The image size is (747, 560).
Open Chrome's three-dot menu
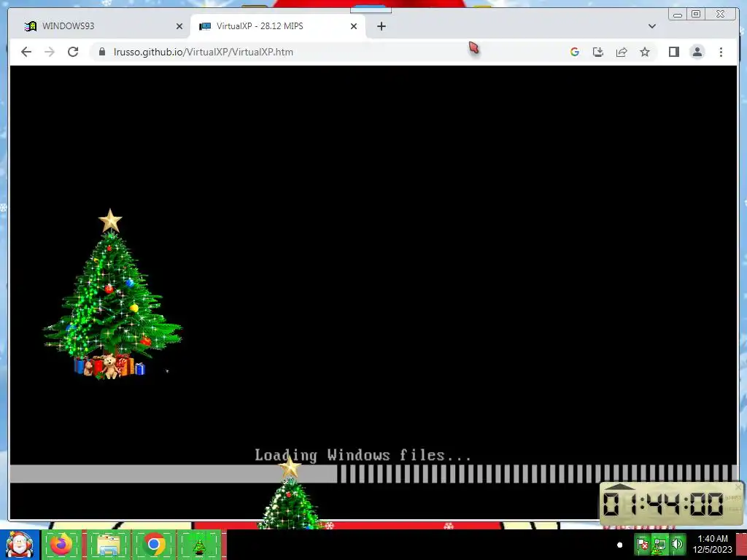pyautogui.click(x=721, y=52)
